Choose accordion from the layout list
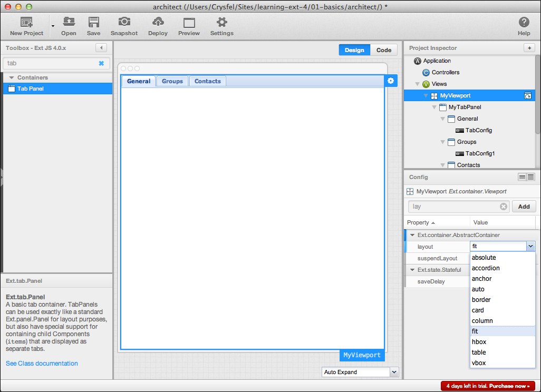Image resolution: width=541 pixels, height=392 pixels. point(503,268)
